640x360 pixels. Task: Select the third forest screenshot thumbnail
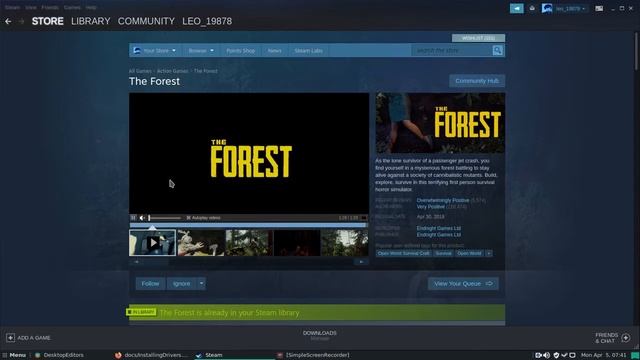(x=249, y=243)
